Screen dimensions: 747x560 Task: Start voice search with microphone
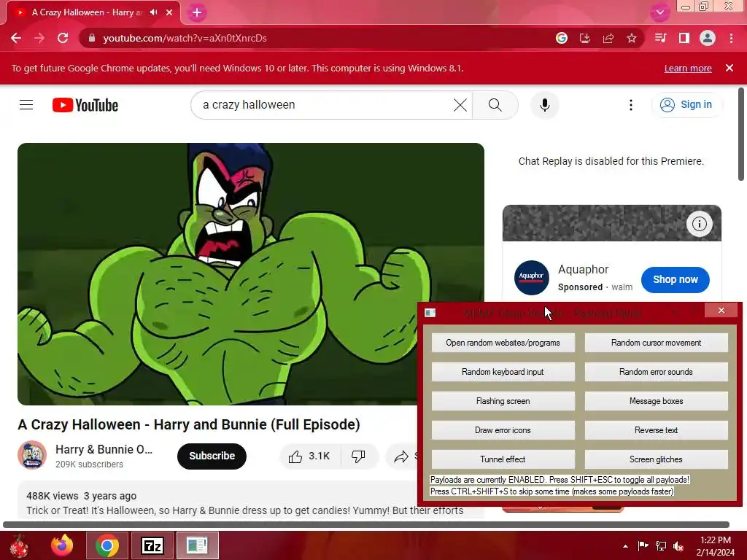[544, 105]
